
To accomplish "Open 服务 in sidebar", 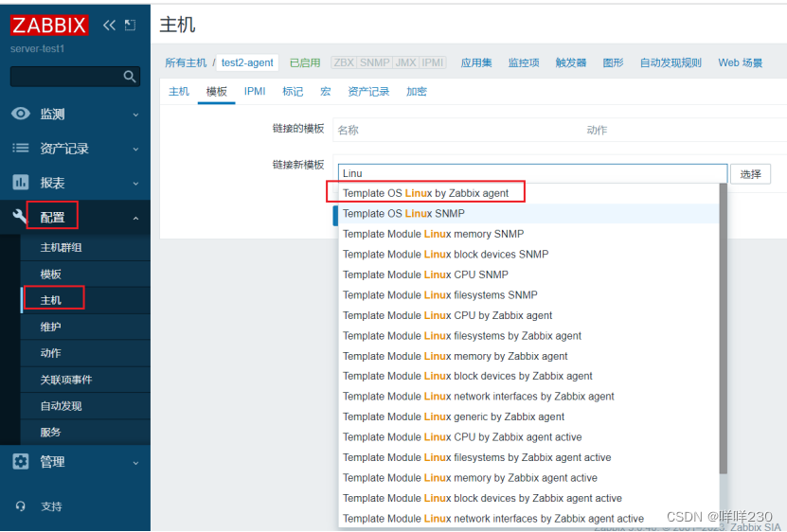I will click(x=51, y=432).
